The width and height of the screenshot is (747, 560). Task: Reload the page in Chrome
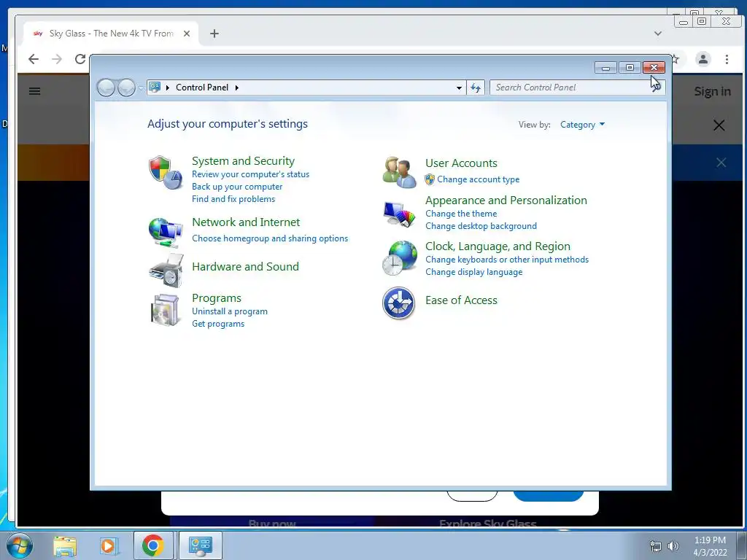click(x=80, y=59)
